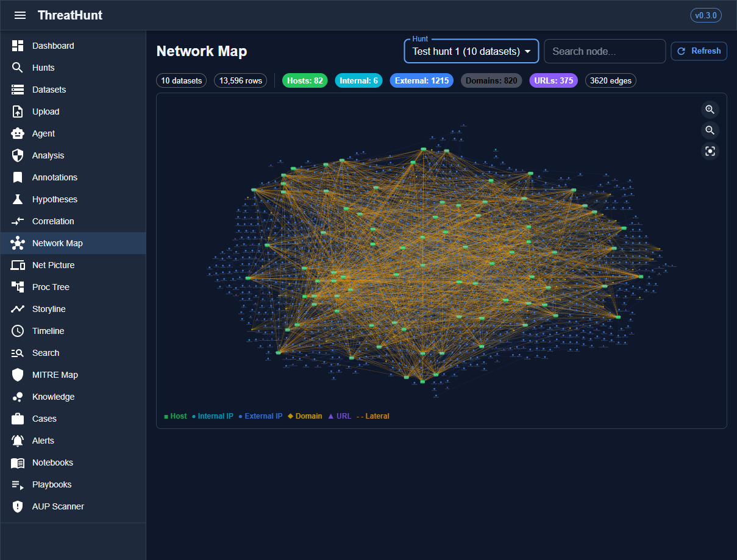Click the MITRE Map shield icon
Image resolution: width=737 pixels, height=560 pixels.
coord(18,375)
